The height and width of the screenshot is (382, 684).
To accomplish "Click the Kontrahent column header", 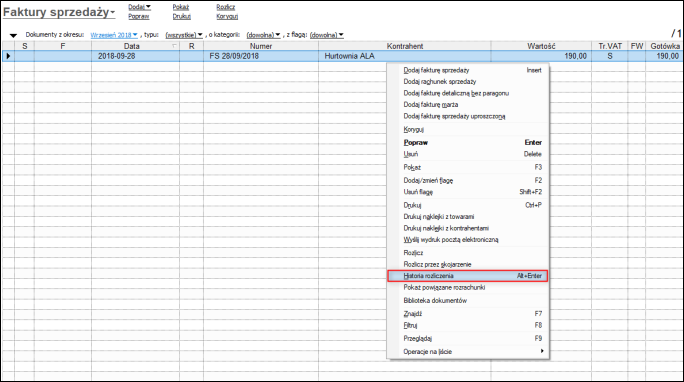I will click(405, 46).
